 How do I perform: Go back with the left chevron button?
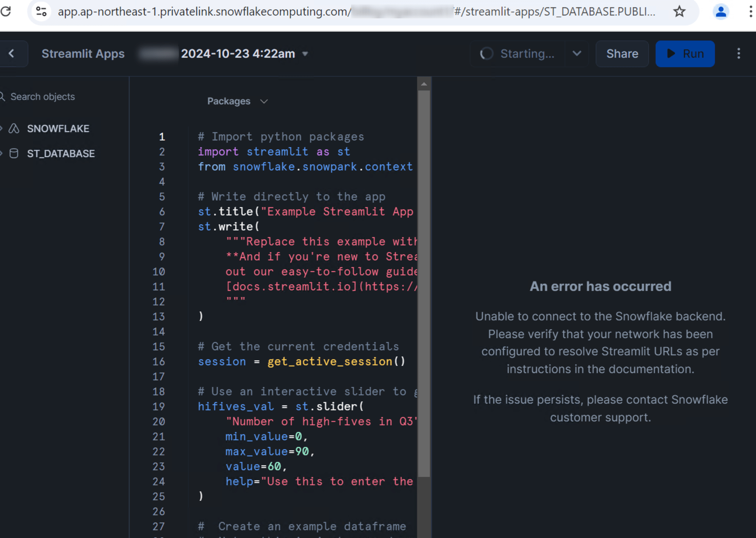pyautogui.click(x=12, y=54)
